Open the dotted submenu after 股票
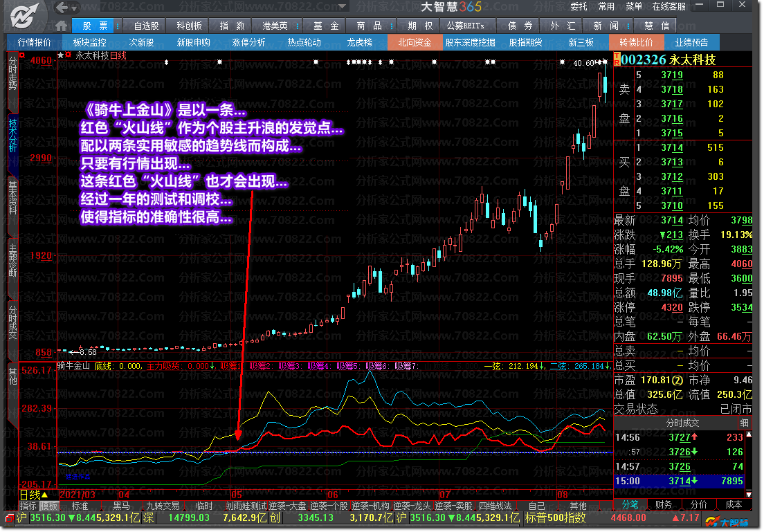 click(x=117, y=26)
